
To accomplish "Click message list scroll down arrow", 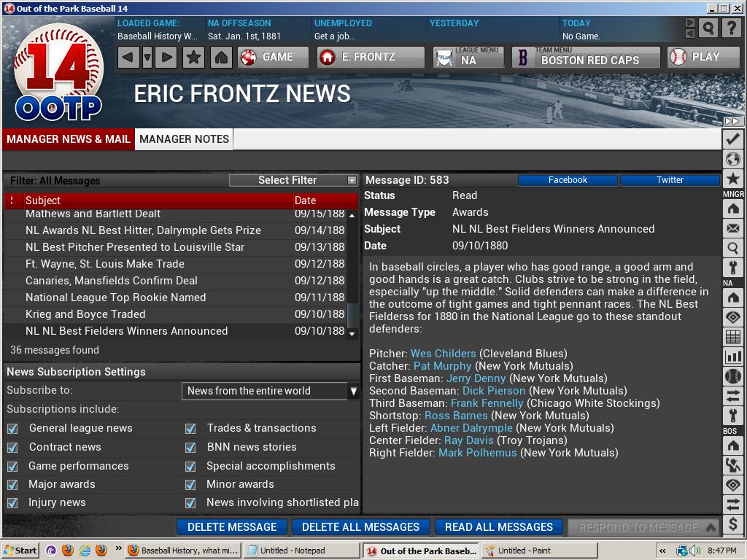I will point(352,334).
